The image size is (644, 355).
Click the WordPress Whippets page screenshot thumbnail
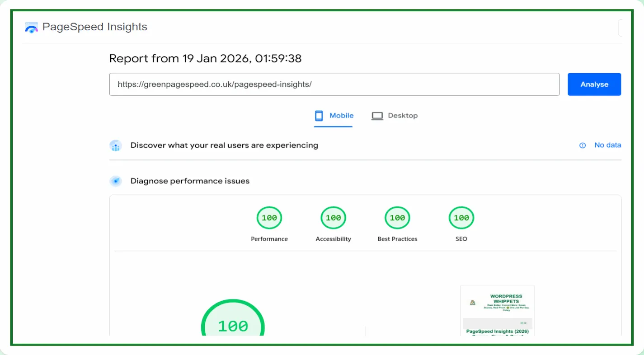click(x=497, y=310)
